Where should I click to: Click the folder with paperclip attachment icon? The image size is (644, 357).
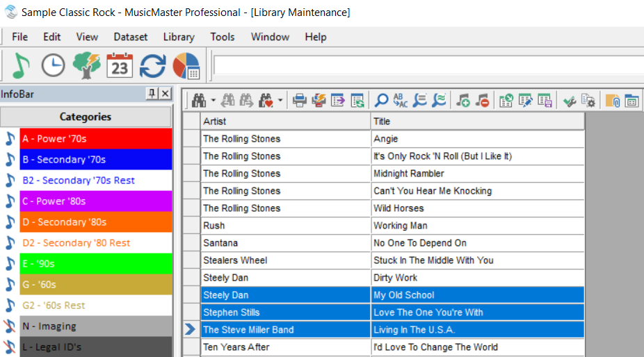pyautogui.click(x=613, y=100)
